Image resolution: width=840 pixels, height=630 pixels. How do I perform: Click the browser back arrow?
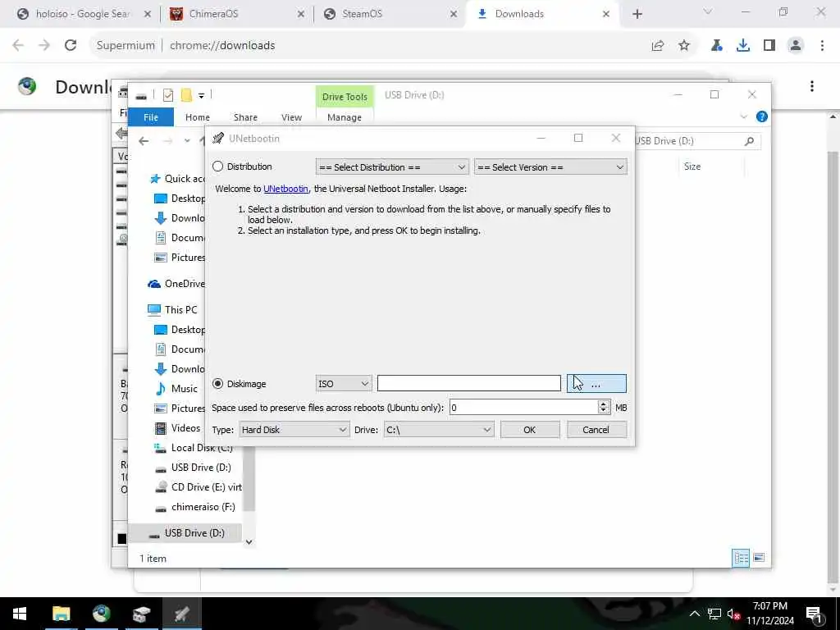pyautogui.click(x=18, y=46)
